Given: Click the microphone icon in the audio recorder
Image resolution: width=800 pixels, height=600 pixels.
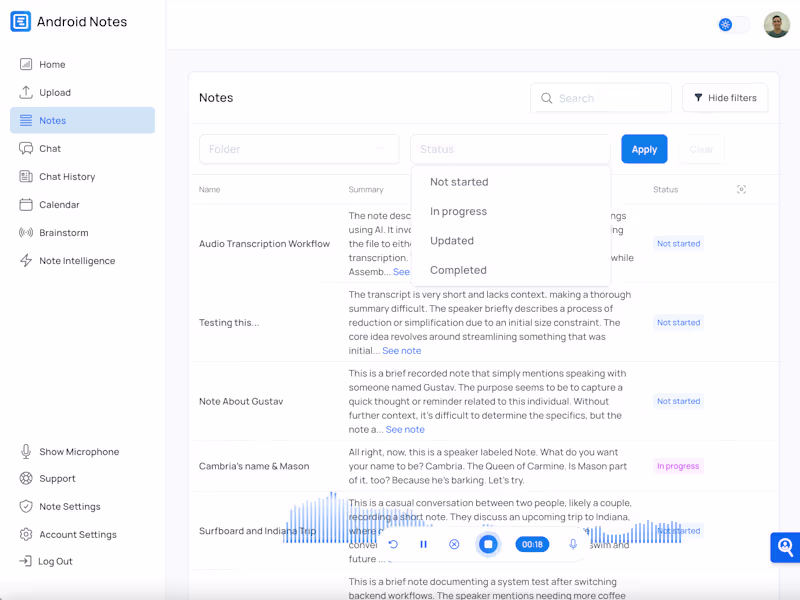Looking at the screenshot, I should pyautogui.click(x=572, y=544).
